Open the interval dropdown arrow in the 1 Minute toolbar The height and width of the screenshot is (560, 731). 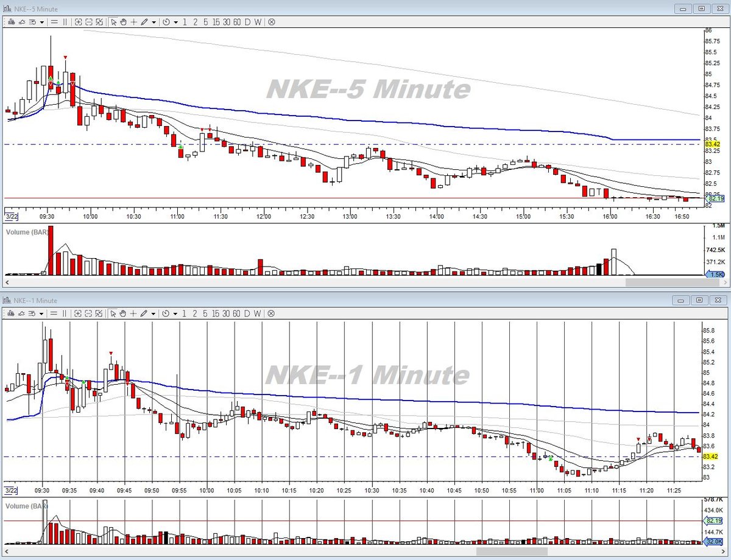175,313
